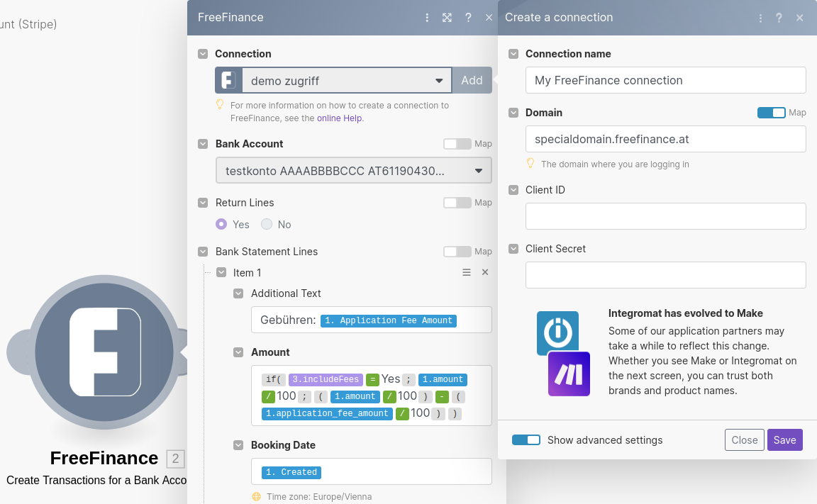The image size is (817, 504).
Task: Open the demo zugriff connection dropdown
Action: click(346, 81)
